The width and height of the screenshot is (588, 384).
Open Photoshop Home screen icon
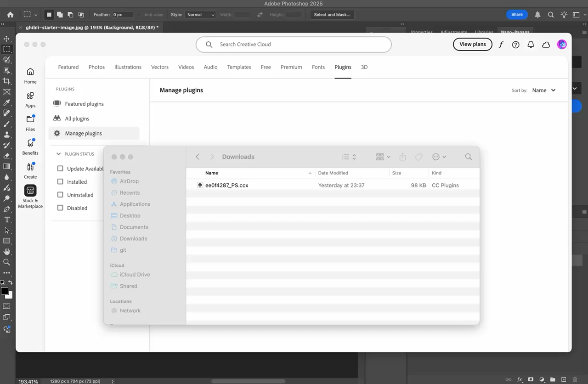pos(10,15)
